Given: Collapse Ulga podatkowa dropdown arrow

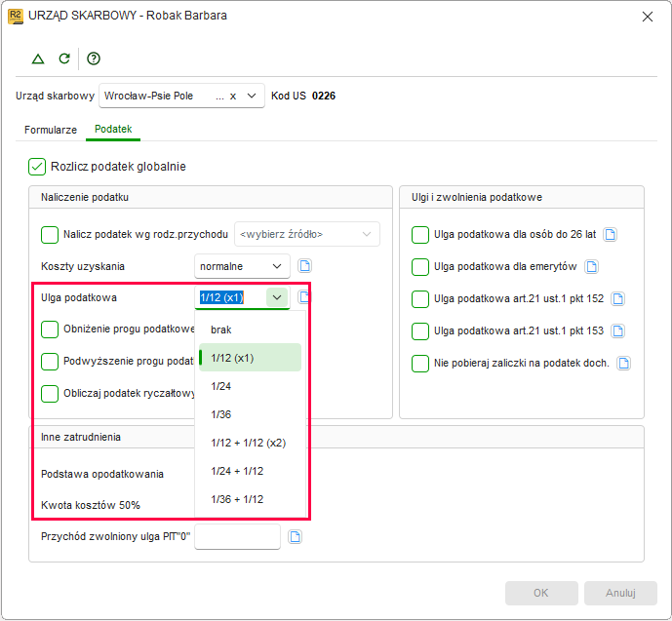Looking at the screenshot, I should pos(277,297).
